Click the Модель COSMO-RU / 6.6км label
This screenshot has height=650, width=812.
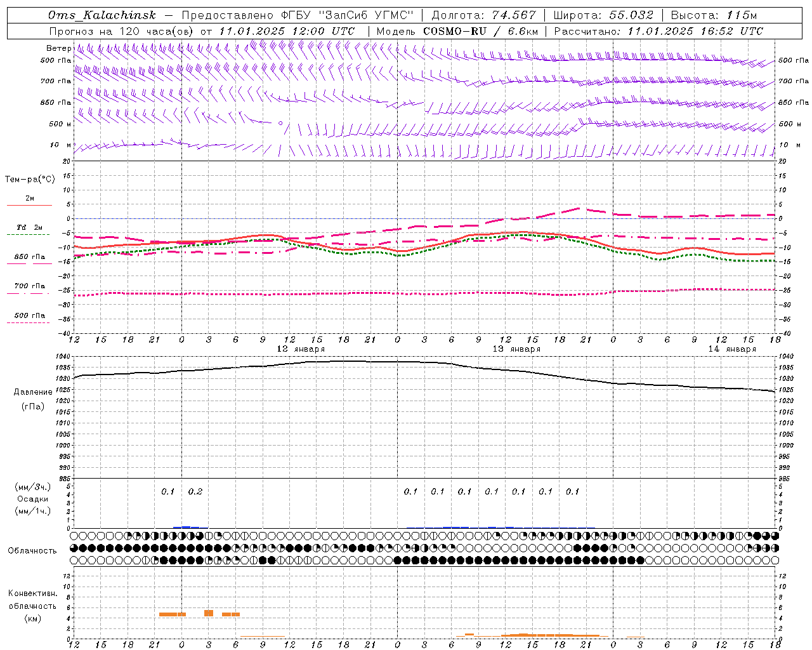click(457, 31)
